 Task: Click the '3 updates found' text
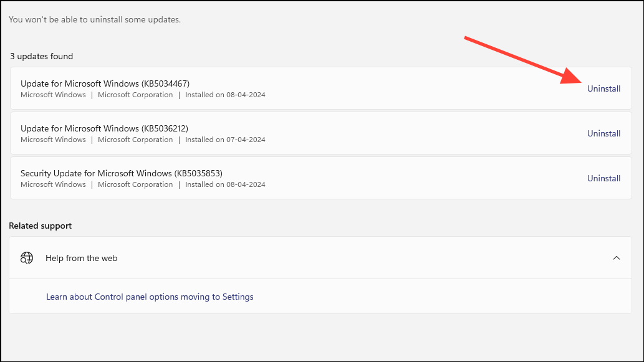pyautogui.click(x=42, y=56)
